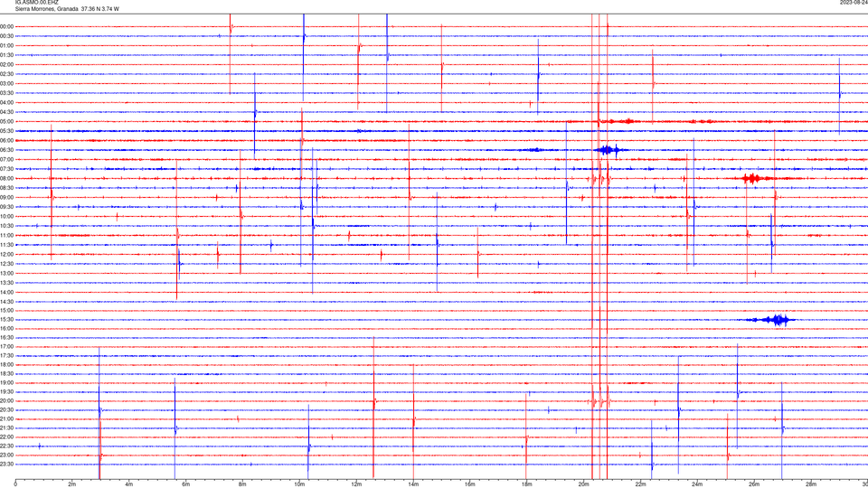Viewport: 868px width, 488px height.
Task: Select the 09:00 time row label
Action: pyautogui.click(x=7, y=198)
